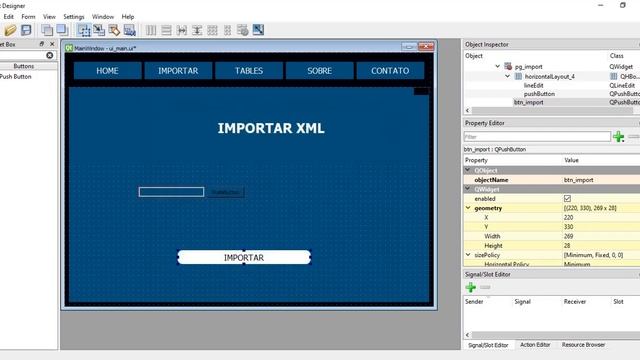Select btn_import in Object Inspector tree

pyautogui.click(x=529, y=102)
